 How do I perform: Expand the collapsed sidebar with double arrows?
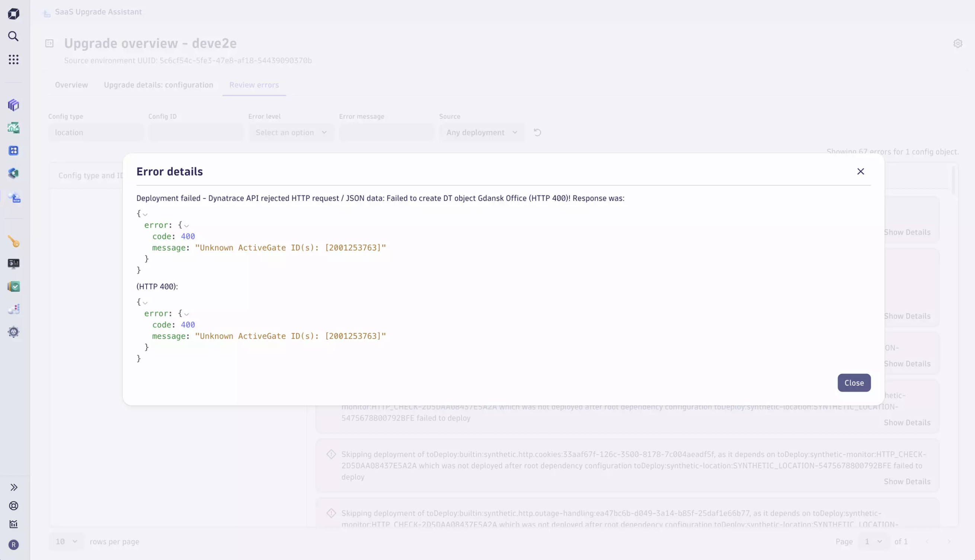[x=14, y=487]
